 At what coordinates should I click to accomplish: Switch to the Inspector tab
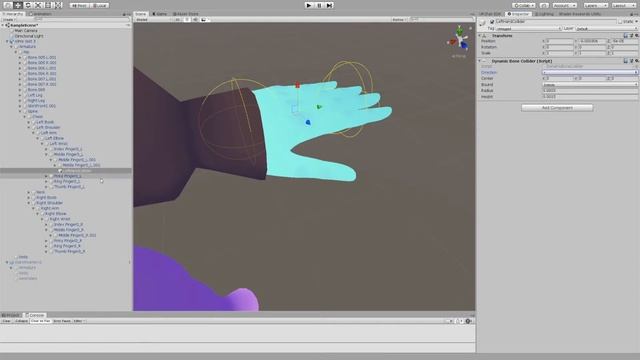pos(518,14)
